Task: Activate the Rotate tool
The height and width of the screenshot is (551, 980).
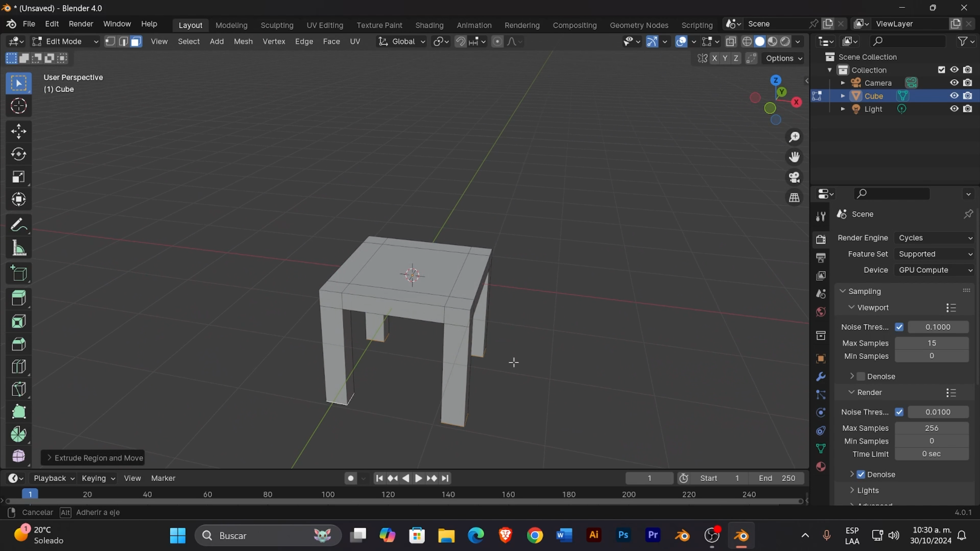Action: point(18,154)
